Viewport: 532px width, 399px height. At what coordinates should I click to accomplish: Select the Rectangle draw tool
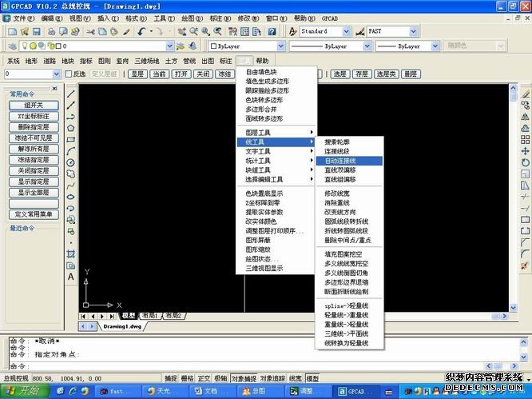point(70,140)
